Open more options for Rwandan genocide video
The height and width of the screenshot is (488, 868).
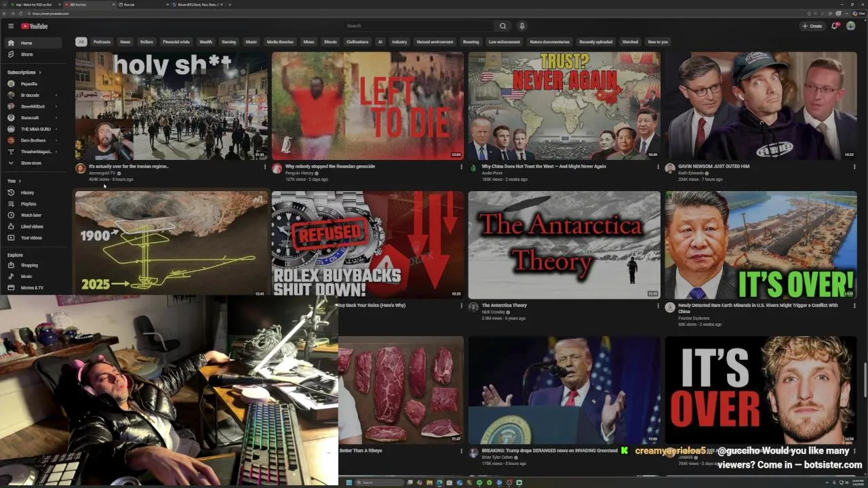click(460, 167)
